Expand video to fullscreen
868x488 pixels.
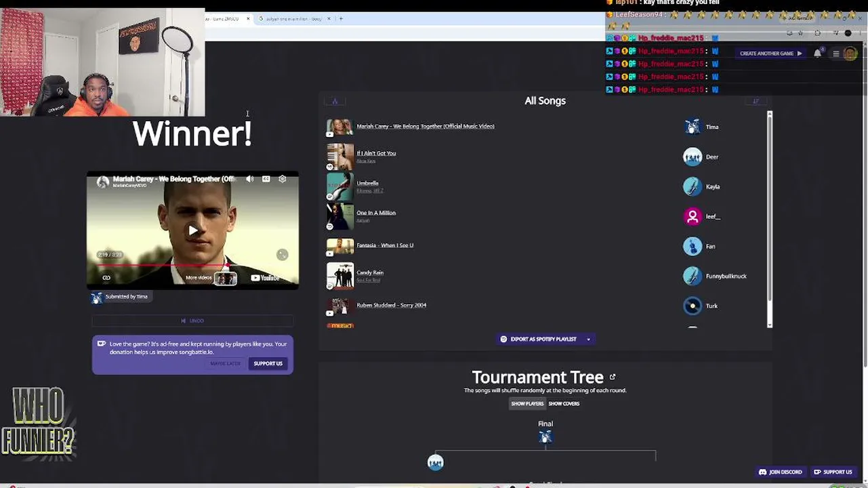point(283,254)
